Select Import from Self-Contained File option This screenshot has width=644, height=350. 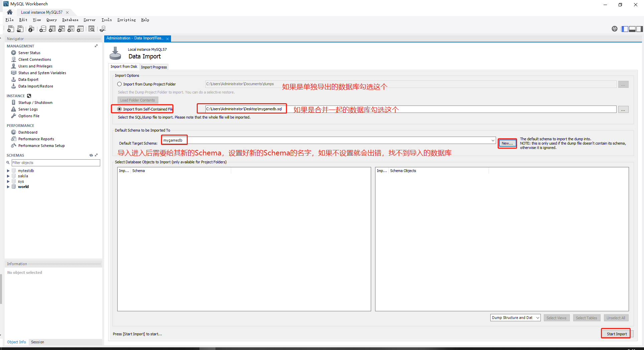(x=119, y=109)
